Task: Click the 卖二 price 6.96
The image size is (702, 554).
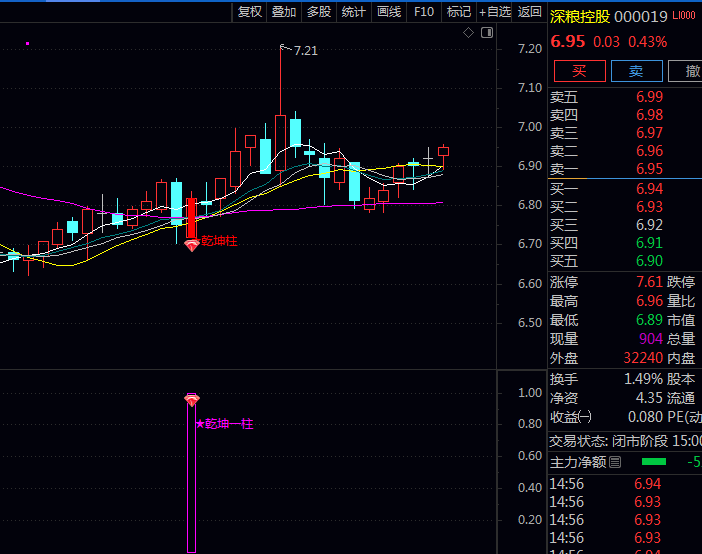Action: click(x=649, y=150)
